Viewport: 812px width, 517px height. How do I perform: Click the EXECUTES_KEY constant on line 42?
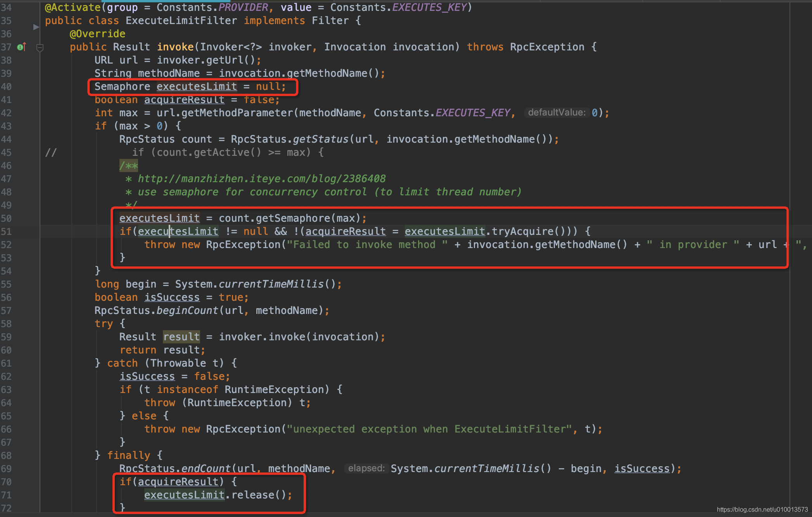473,113
